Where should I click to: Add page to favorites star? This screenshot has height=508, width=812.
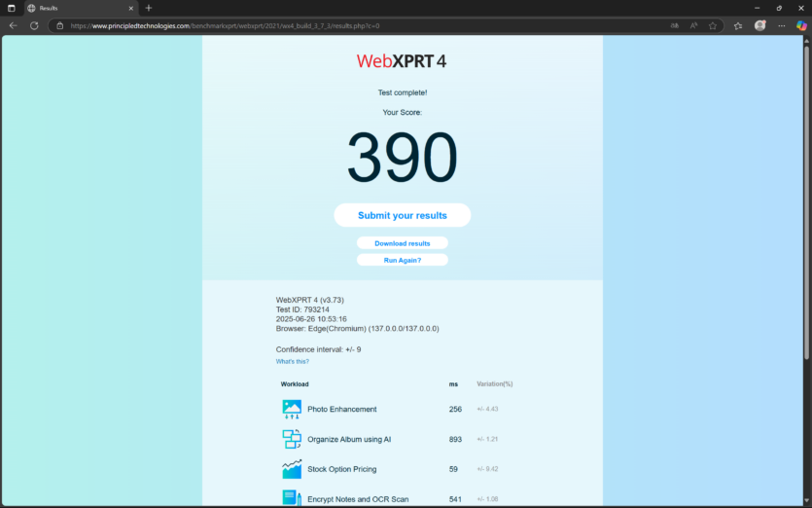click(713, 25)
